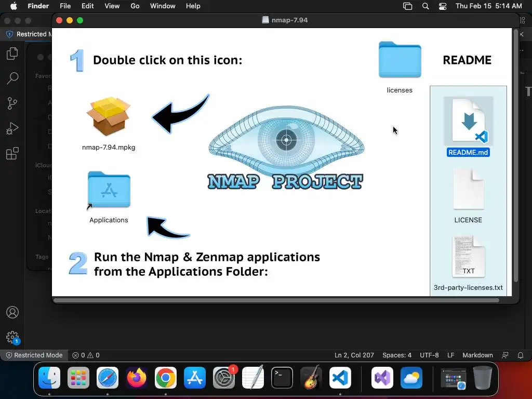
Task: Open VS Code Manage gear icon
Action: [x=12, y=337]
